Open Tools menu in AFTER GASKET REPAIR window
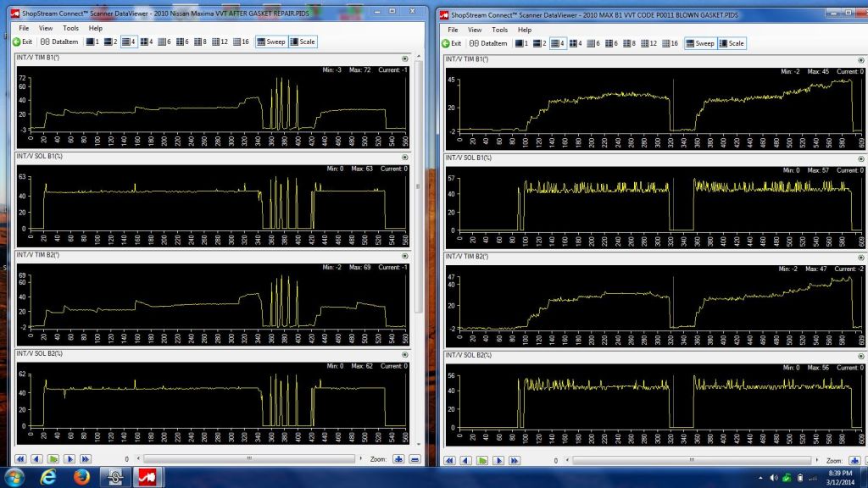Screen dimensions: 868x488 (70, 28)
